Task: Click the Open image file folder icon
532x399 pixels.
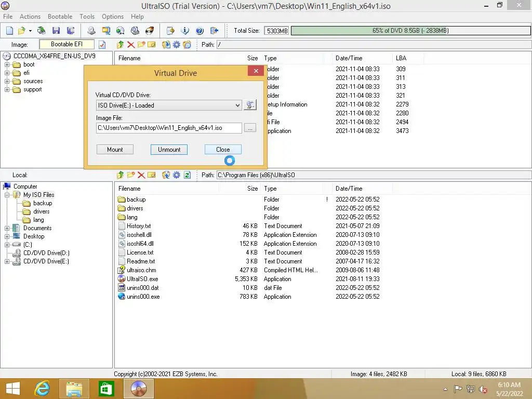Action: coord(22,31)
